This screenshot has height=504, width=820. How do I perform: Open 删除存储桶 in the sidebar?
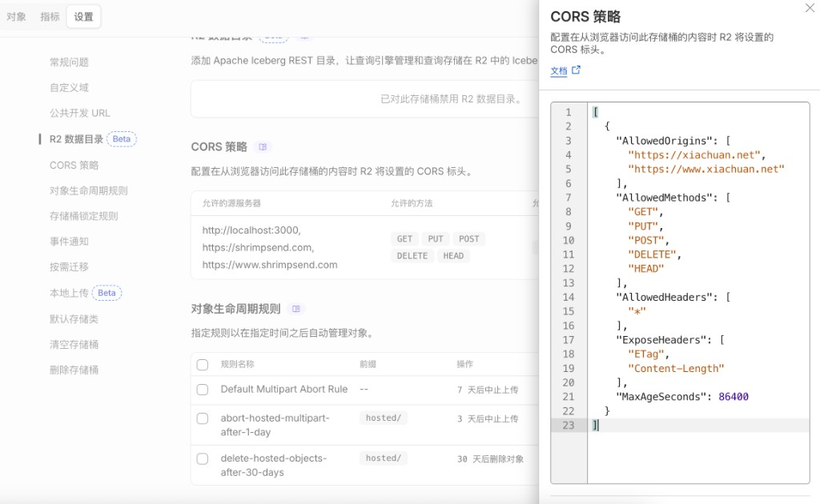pyautogui.click(x=74, y=370)
